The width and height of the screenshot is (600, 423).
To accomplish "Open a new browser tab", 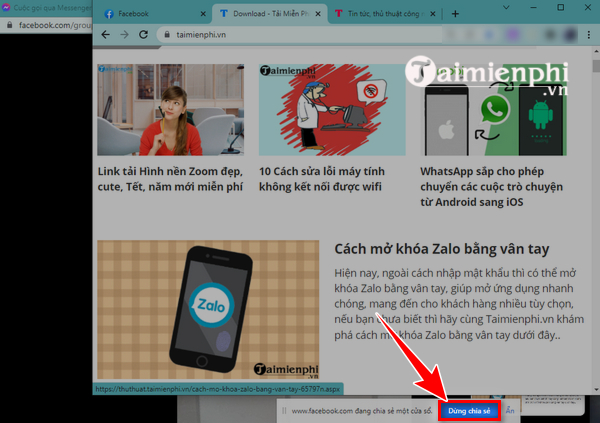I will pyautogui.click(x=455, y=14).
